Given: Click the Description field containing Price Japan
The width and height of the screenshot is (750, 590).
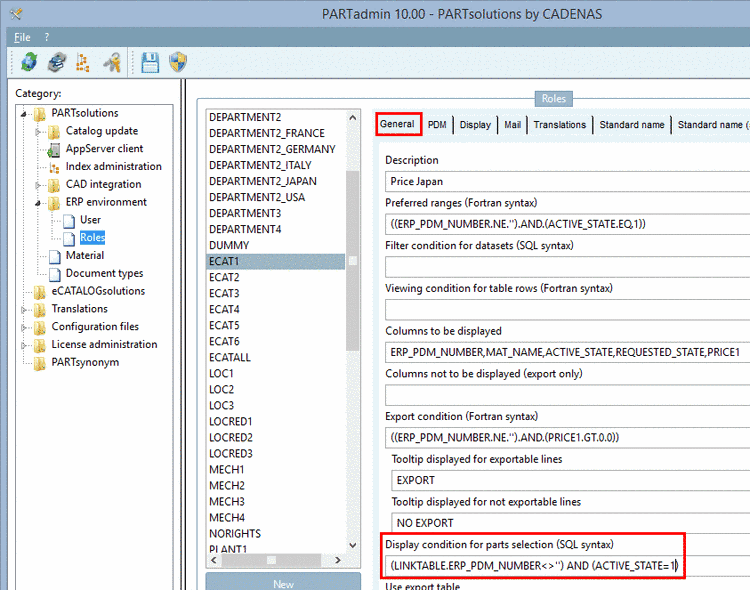Looking at the screenshot, I should pyautogui.click(x=567, y=182).
